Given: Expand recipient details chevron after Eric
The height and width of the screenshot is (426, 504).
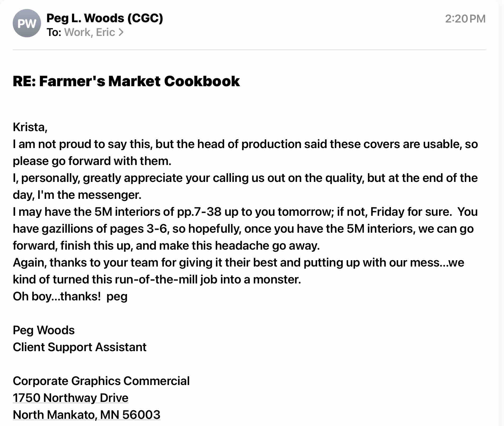Looking at the screenshot, I should click(121, 32).
